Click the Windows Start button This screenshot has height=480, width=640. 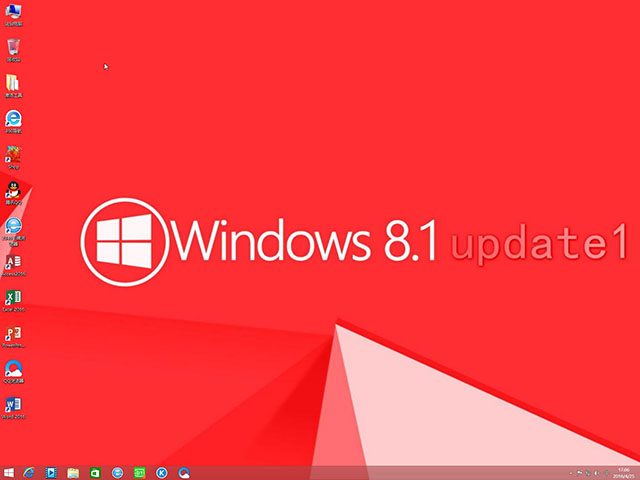pos(9,472)
